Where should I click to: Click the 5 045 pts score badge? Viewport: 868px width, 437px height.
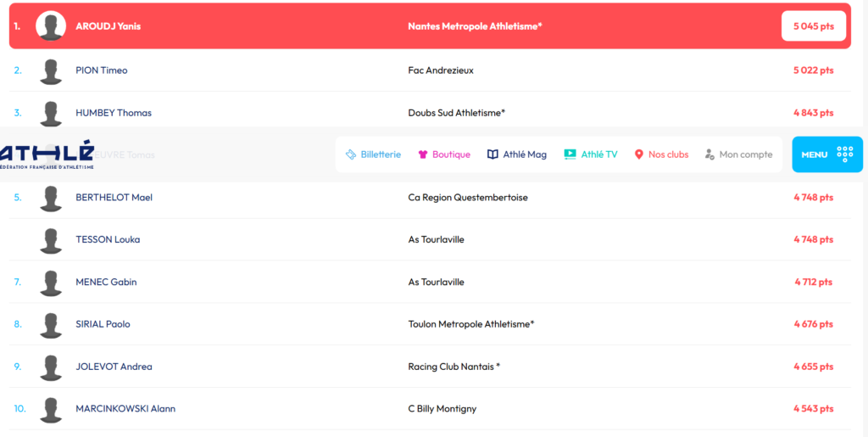click(x=813, y=26)
